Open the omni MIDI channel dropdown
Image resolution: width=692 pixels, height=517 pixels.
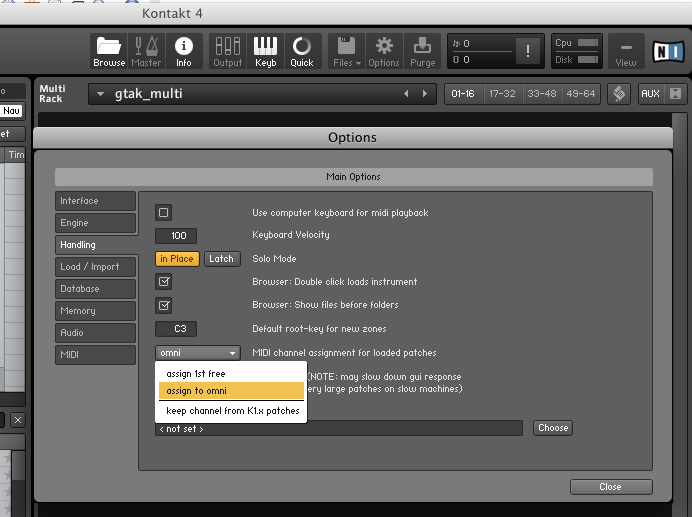(198, 353)
